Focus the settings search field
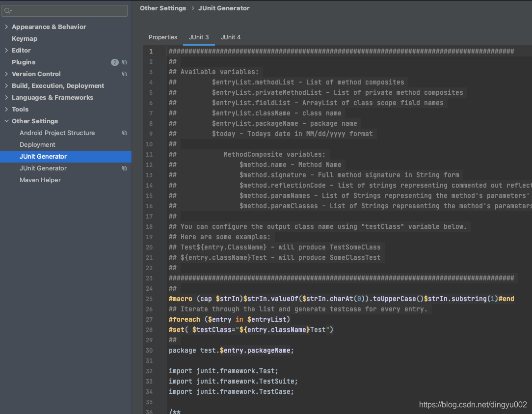This screenshot has height=414, width=532. click(64, 11)
